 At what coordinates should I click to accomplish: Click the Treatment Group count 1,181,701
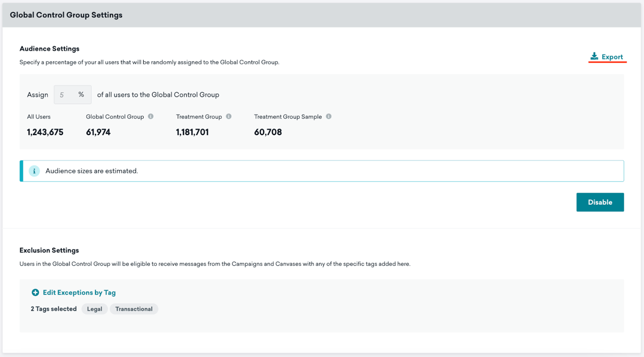tap(192, 132)
